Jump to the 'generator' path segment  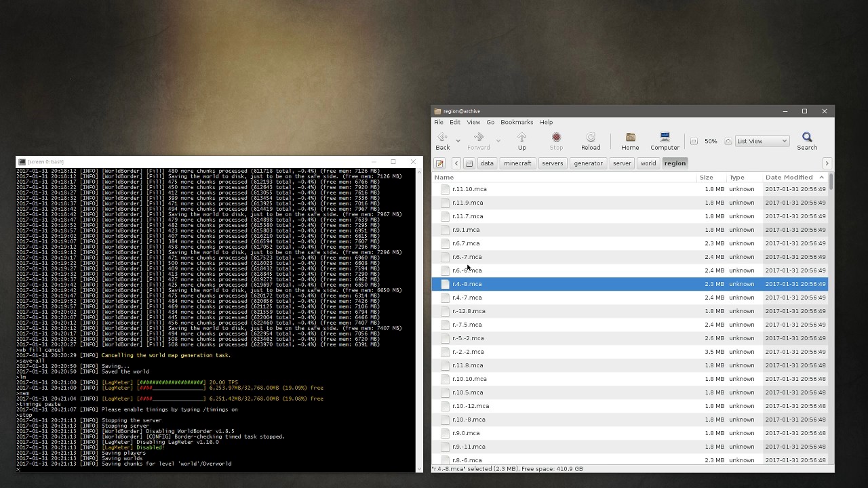click(x=588, y=163)
